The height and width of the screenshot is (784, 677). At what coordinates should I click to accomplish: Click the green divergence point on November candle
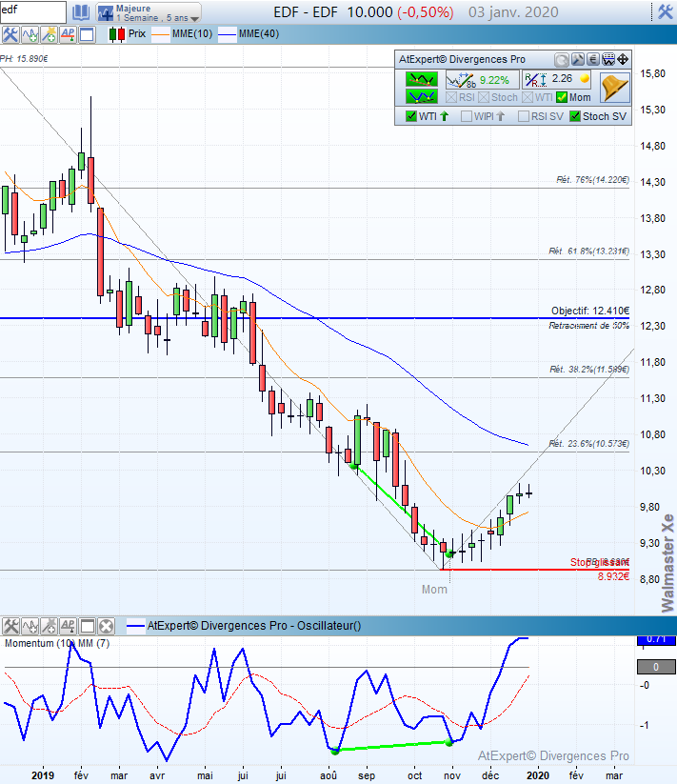click(449, 554)
